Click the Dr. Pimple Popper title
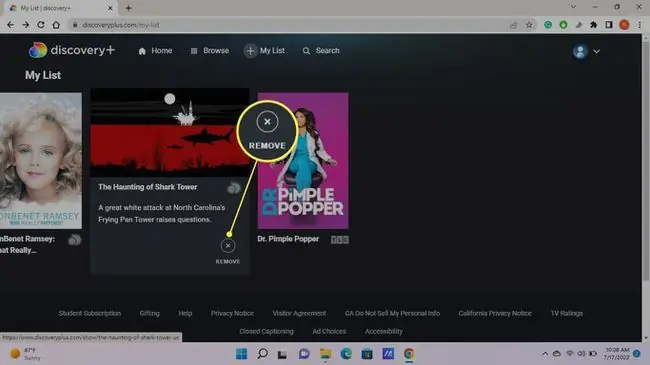This screenshot has height=365, width=650. [x=288, y=239]
